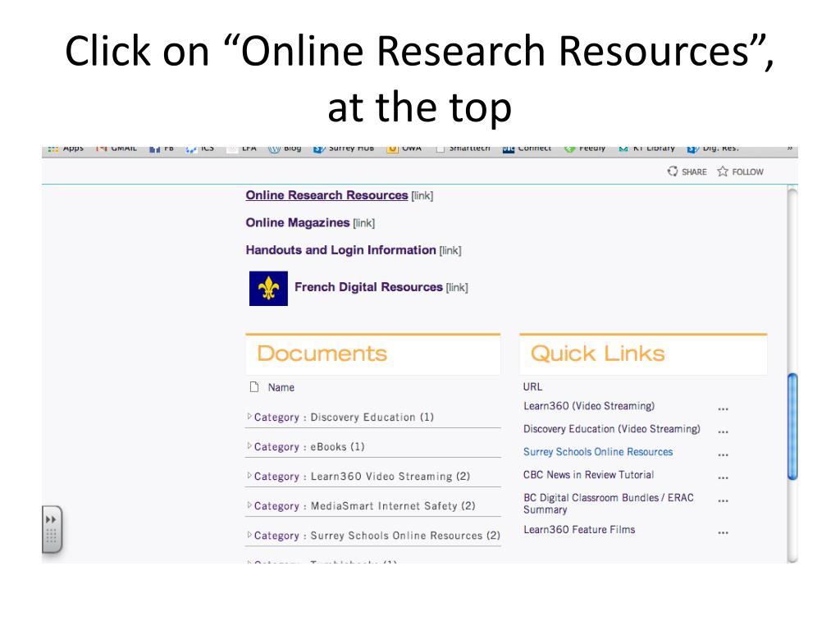
Task: Open ellipsis menu for Discovery Education (Video Streaming)
Action: [x=723, y=431]
